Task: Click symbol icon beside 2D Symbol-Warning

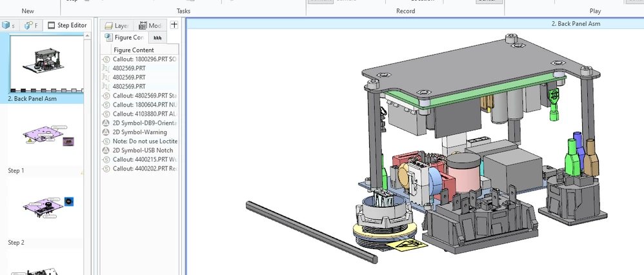Action: click(x=106, y=132)
